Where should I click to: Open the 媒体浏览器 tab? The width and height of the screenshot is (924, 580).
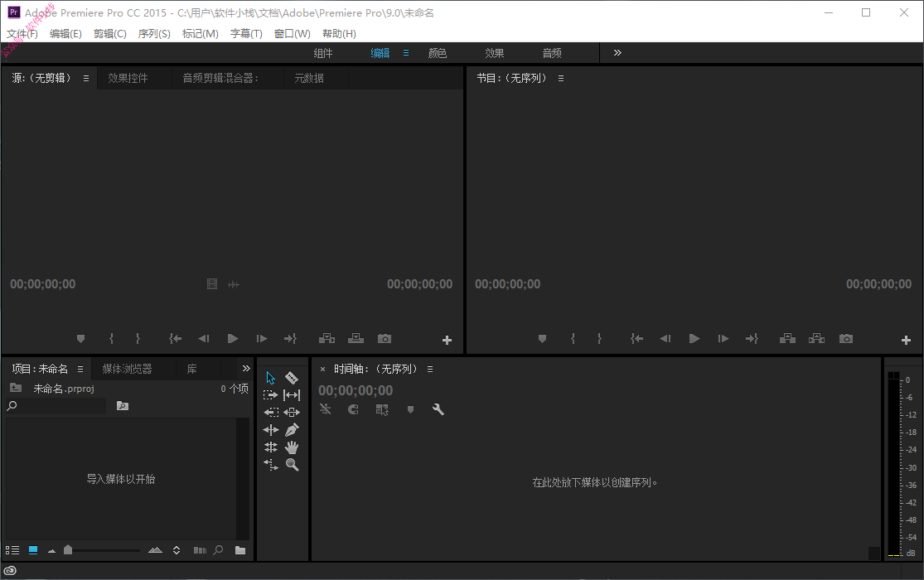[x=128, y=369]
